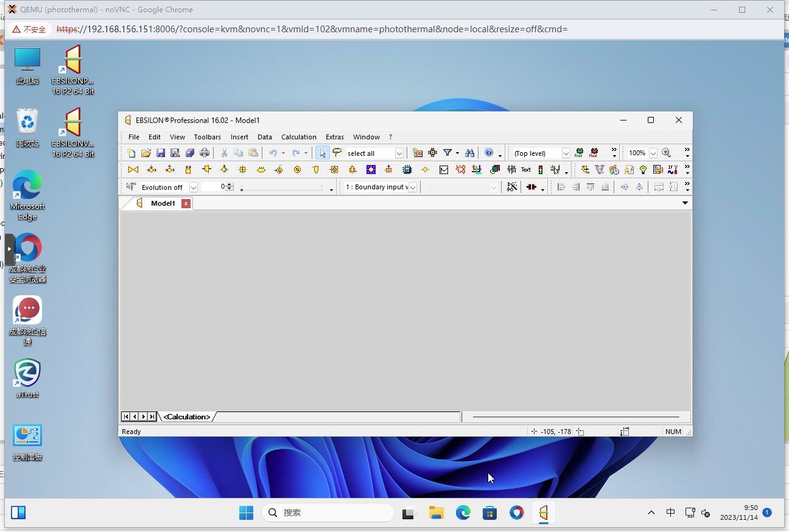The image size is (789, 532).
Task: Click the blue chip component icon
Action: (x=407, y=170)
